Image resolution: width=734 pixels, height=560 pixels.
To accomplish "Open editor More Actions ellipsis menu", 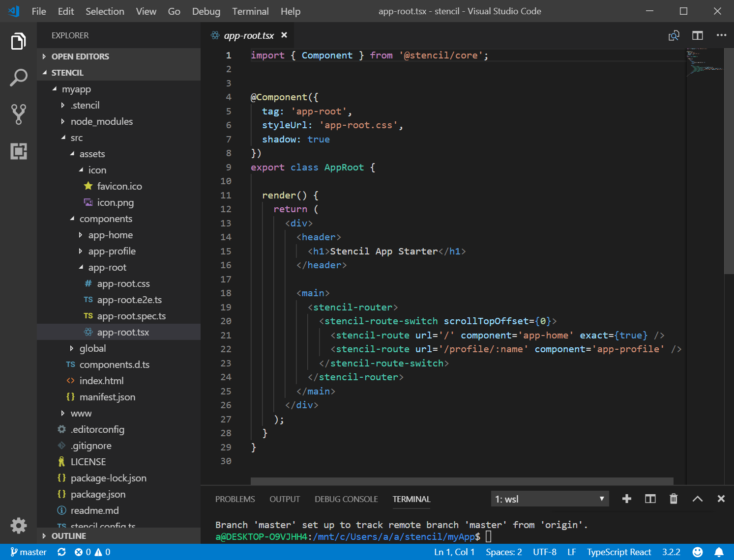I will 721,35.
